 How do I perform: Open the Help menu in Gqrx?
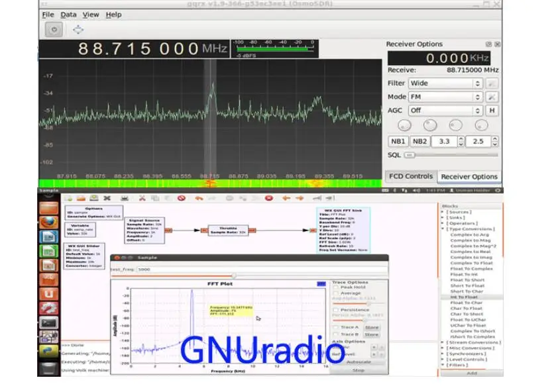113,15
